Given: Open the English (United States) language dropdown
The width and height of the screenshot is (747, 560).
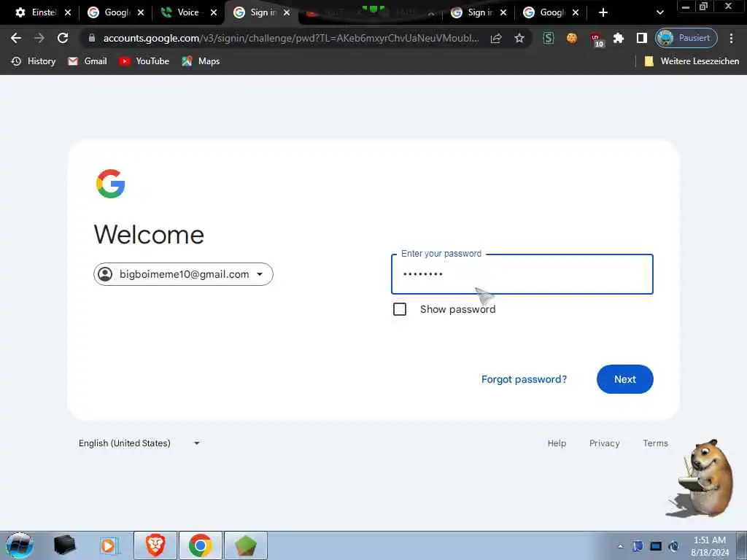Looking at the screenshot, I should click(x=139, y=443).
